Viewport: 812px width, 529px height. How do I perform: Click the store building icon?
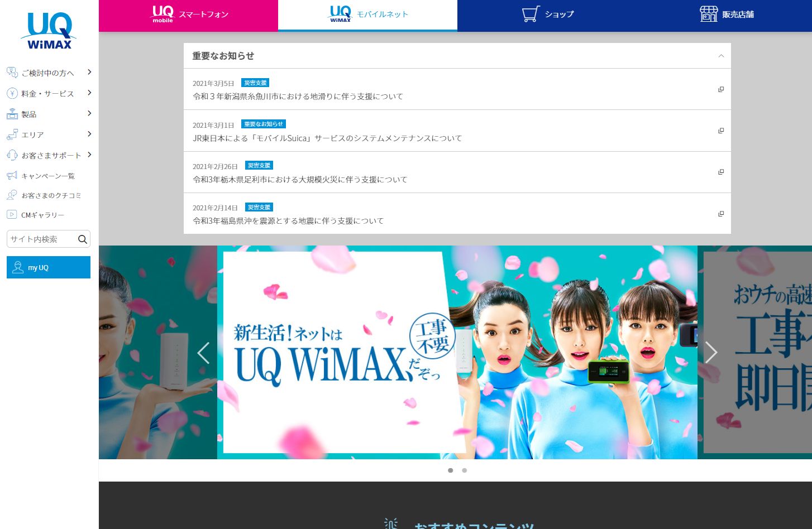pos(709,14)
